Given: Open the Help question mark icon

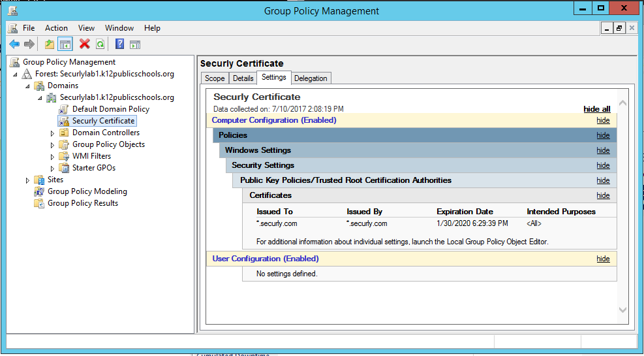Looking at the screenshot, I should (x=119, y=44).
